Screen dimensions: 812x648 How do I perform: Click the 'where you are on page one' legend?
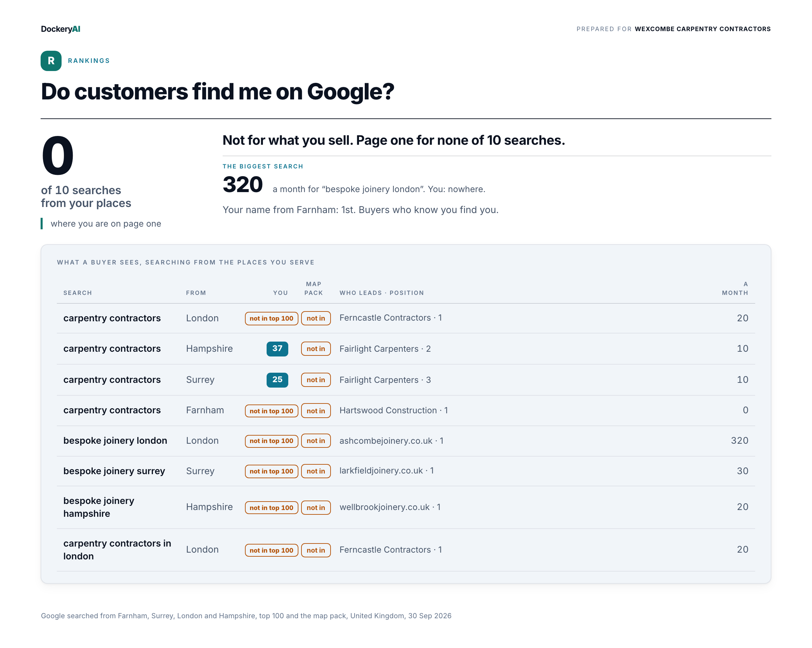[106, 224]
